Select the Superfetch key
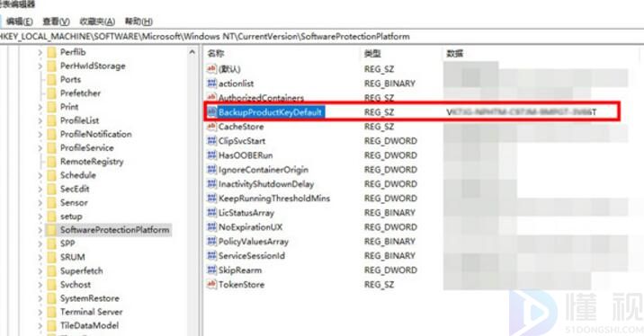Viewport: 644px width, 336px height. pyautogui.click(x=81, y=270)
